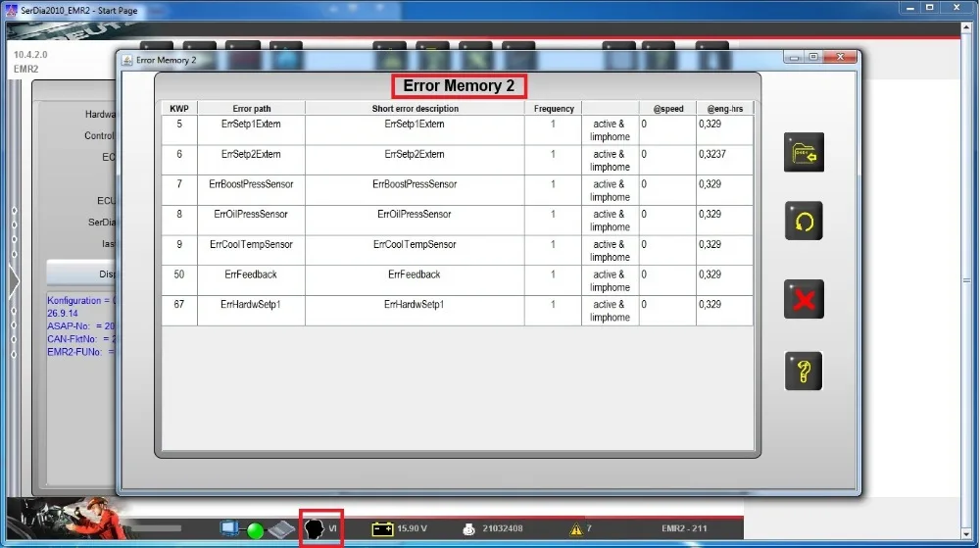
Task: Click the Error Memory 2 heading
Action: click(x=459, y=85)
